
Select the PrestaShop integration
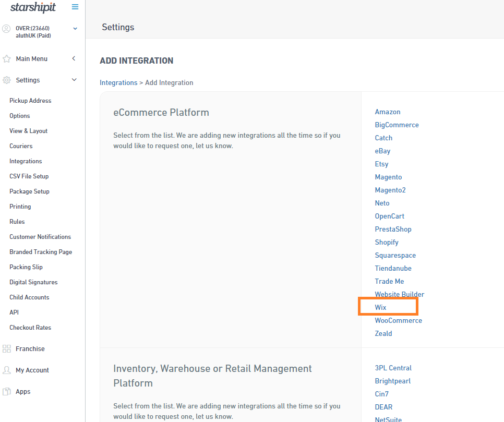click(x=393, y=229)
